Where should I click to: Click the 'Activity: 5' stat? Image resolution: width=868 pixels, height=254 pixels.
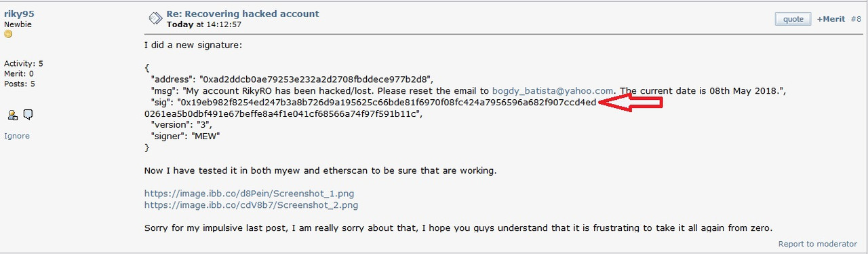pos(24,64)
